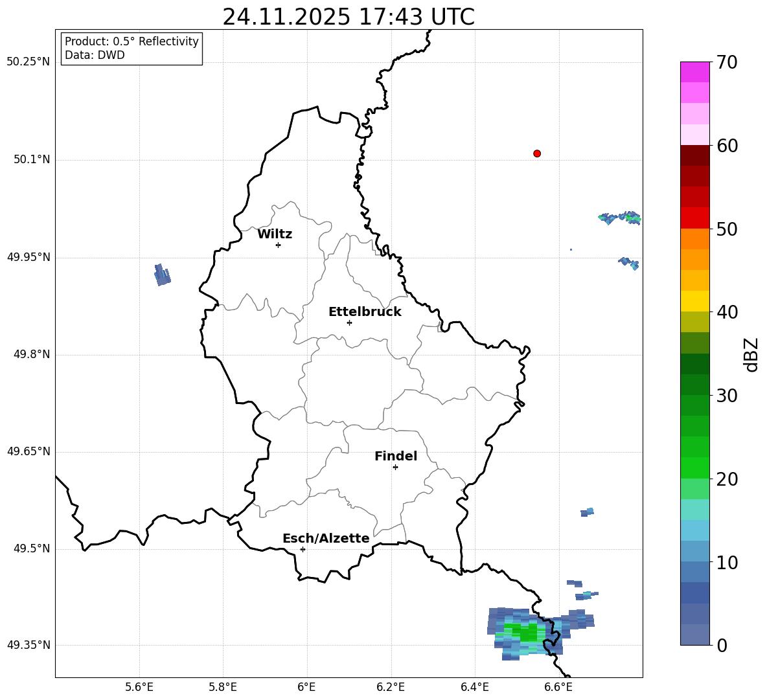Click the bright green colorbar segment at 20
The image size is (767, 700).
(x=694, y=468)
